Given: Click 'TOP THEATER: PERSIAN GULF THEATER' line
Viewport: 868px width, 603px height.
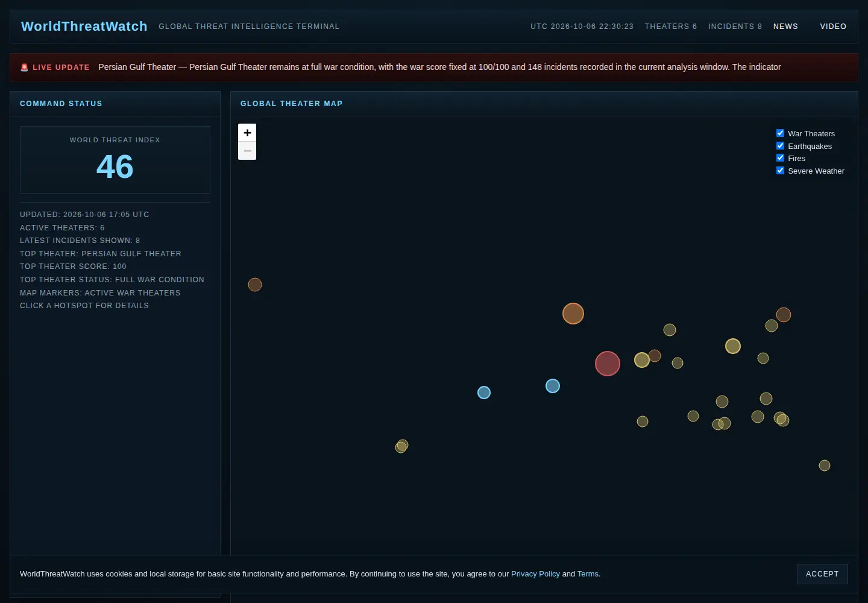Looking at the screenshot, I should pos(101,254).
